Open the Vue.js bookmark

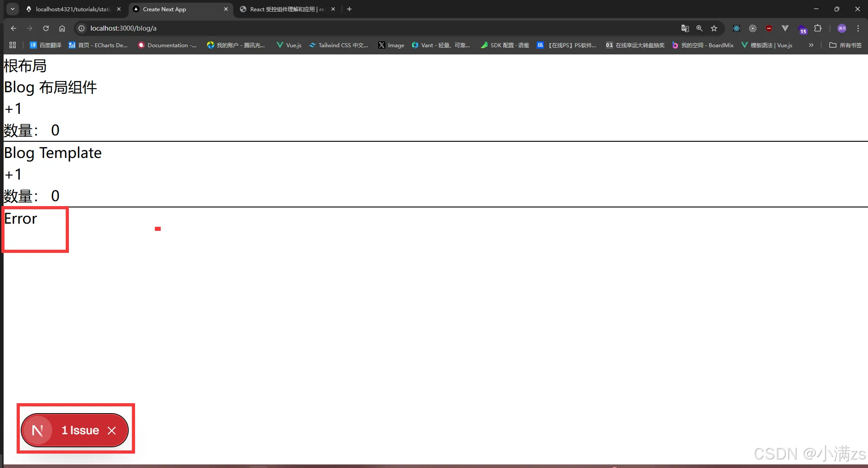point(289,45)
